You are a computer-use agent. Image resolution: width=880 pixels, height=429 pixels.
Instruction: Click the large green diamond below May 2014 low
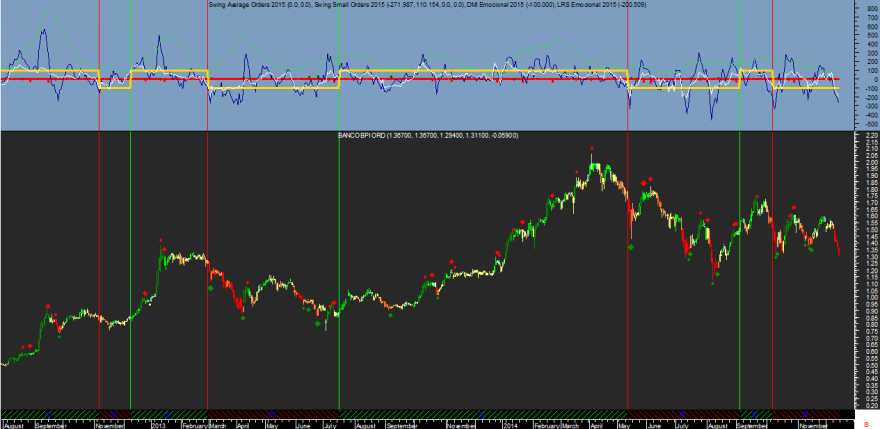630,247
